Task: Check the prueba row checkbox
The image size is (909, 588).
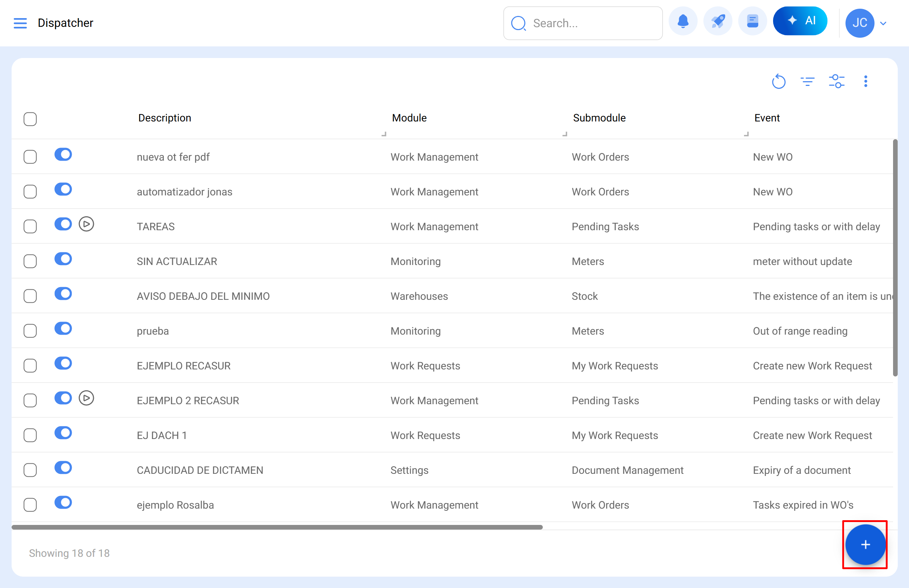Action: tap(30, 331)
